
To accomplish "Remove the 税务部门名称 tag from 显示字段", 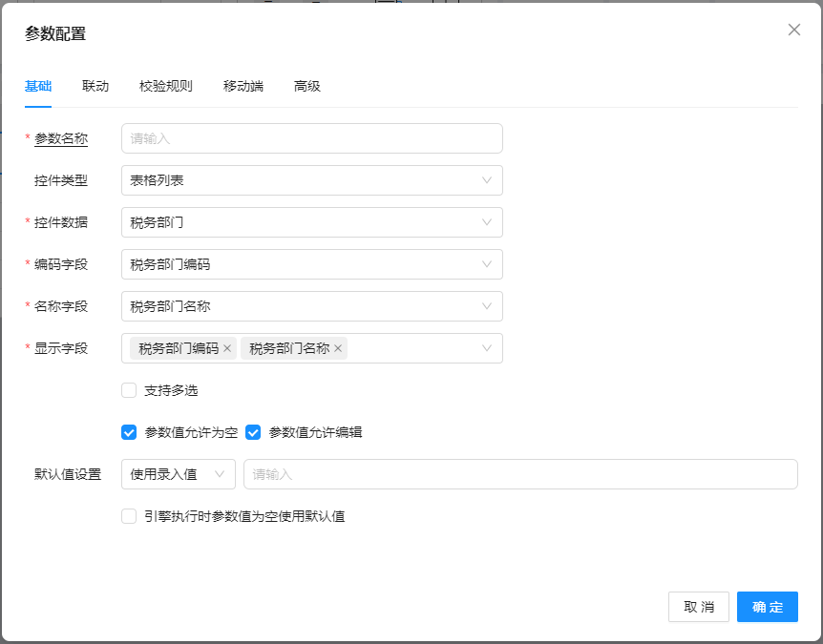I will click(x=338, y=349).
